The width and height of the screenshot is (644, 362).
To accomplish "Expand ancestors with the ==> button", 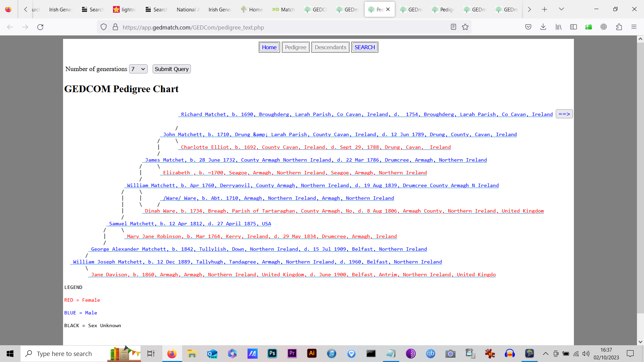I will tap(564, 114).
